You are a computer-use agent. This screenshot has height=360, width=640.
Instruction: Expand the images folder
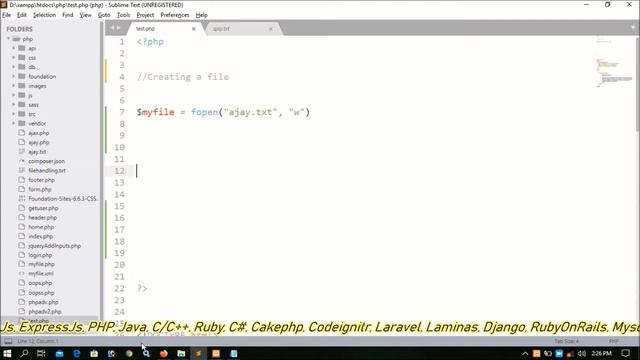[x=13, y=86]
